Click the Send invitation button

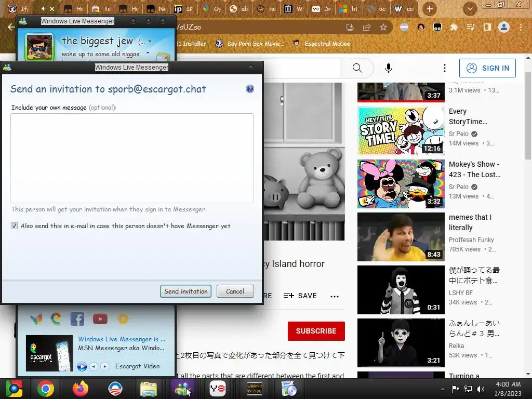(185, 291)
